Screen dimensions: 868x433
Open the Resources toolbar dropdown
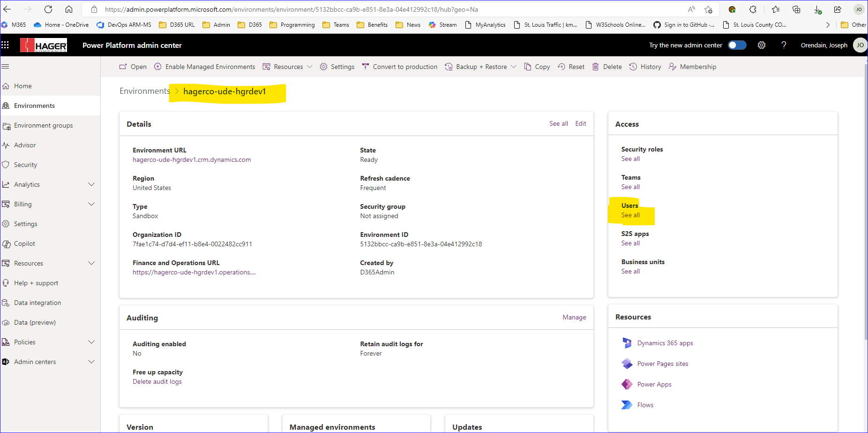pyautogui.click(x=287, y=67)
